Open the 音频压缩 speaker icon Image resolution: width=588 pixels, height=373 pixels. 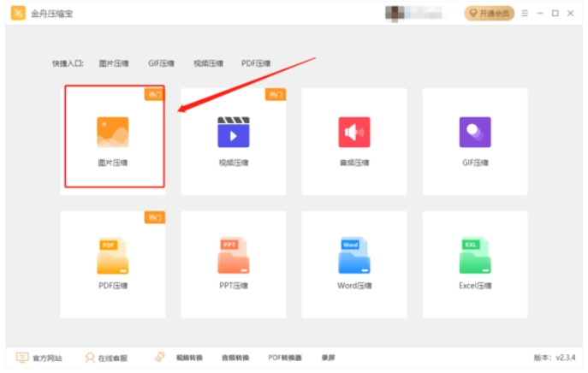(354, 132)
